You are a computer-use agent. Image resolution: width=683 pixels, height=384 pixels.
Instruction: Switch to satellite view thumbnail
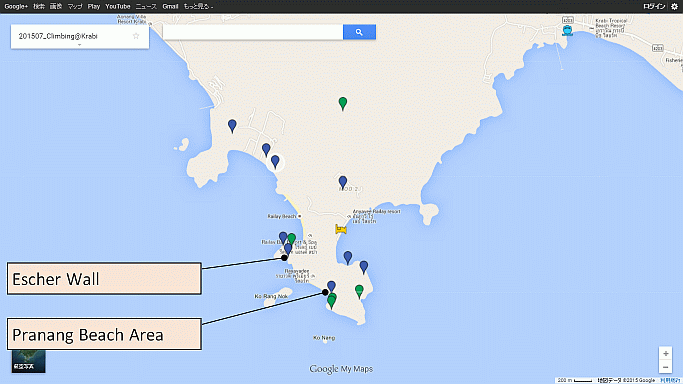28,361
